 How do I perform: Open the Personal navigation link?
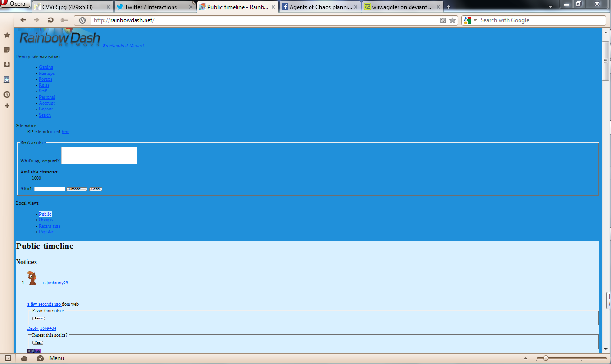pos(47,97)
